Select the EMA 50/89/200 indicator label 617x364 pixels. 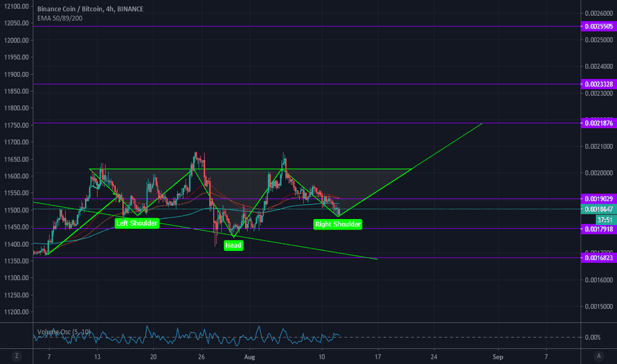click(60, 18)
